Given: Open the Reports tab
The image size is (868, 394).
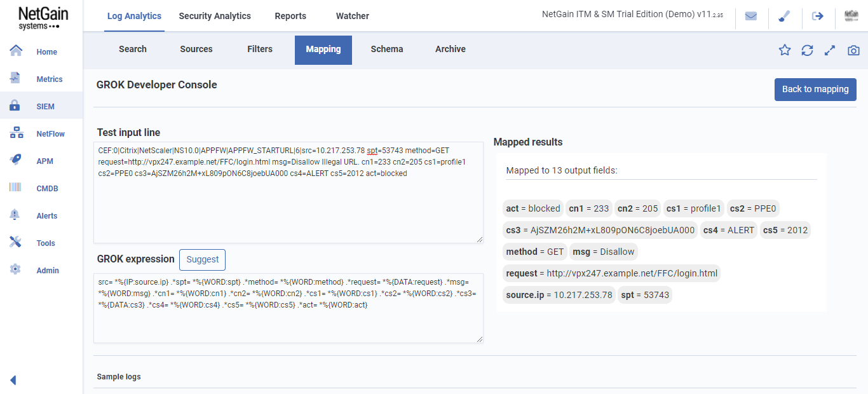Looking at the screenshot, I should click(x=290, y=16).
